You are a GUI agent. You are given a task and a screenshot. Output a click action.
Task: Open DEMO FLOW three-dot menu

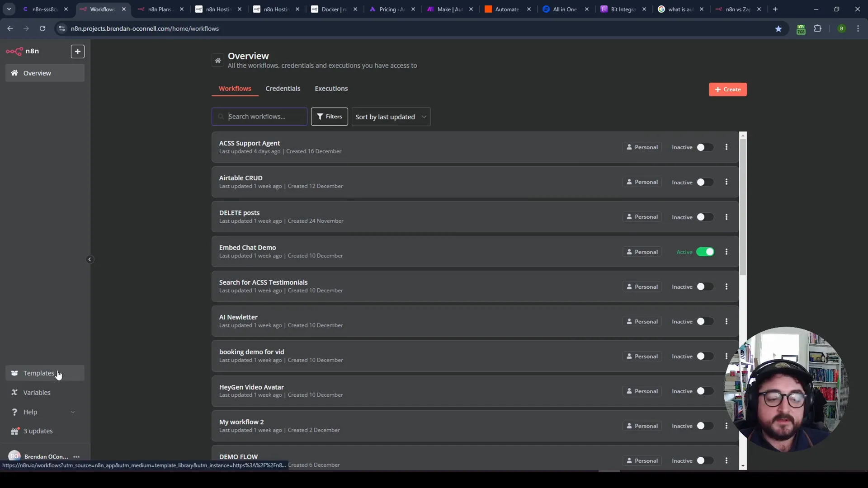(726, 460)
